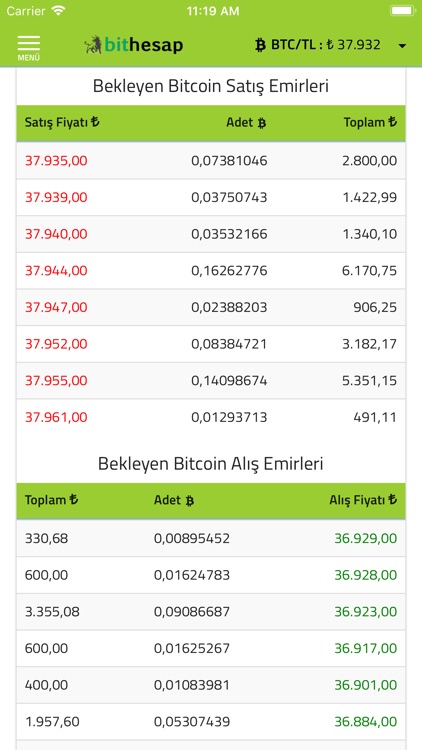Expand the BTC/TL pair dropdown arrow
The image size is (422, 750).
[x=402, y=46]
